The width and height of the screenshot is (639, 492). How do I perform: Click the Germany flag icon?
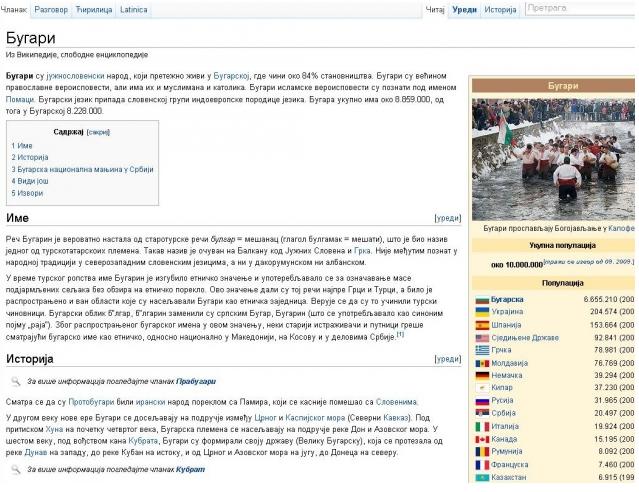click(x=481, y=375)
